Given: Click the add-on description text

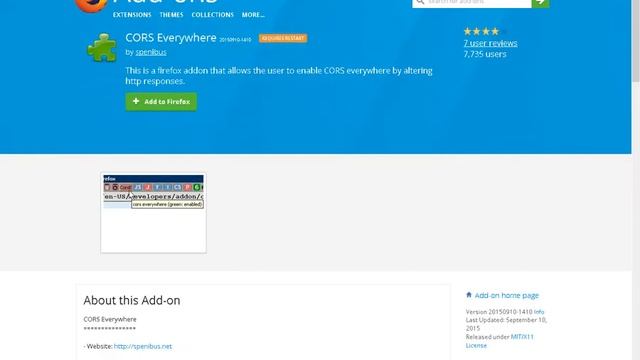Looking at the screenshot, I should (279, 76).
